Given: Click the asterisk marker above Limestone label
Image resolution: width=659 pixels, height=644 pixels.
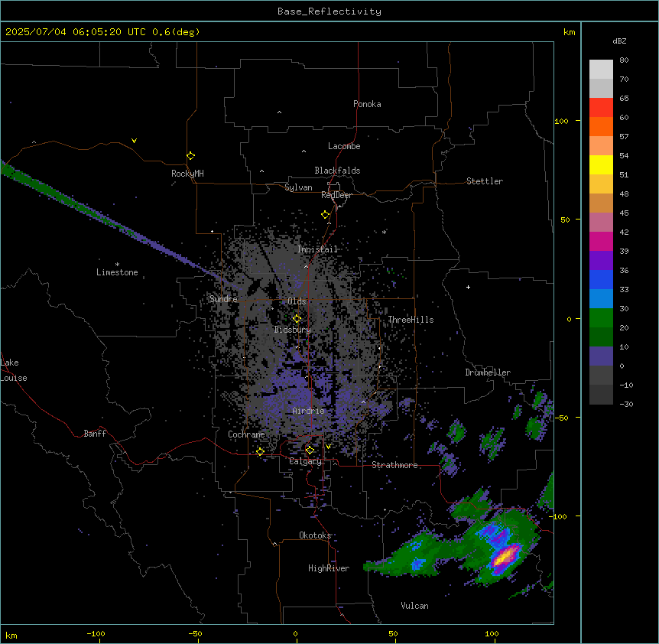Looking at the screenshot, I should 117,264.
